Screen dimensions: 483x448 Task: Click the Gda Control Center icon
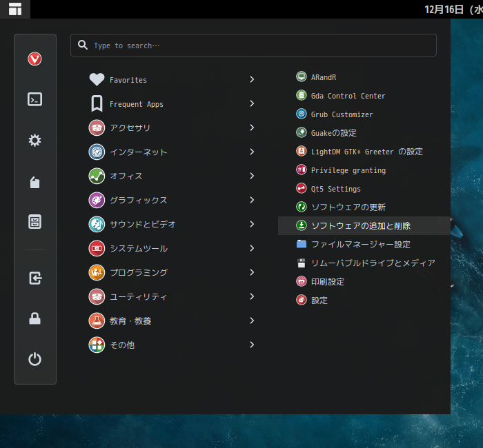(x=302, y=95)
